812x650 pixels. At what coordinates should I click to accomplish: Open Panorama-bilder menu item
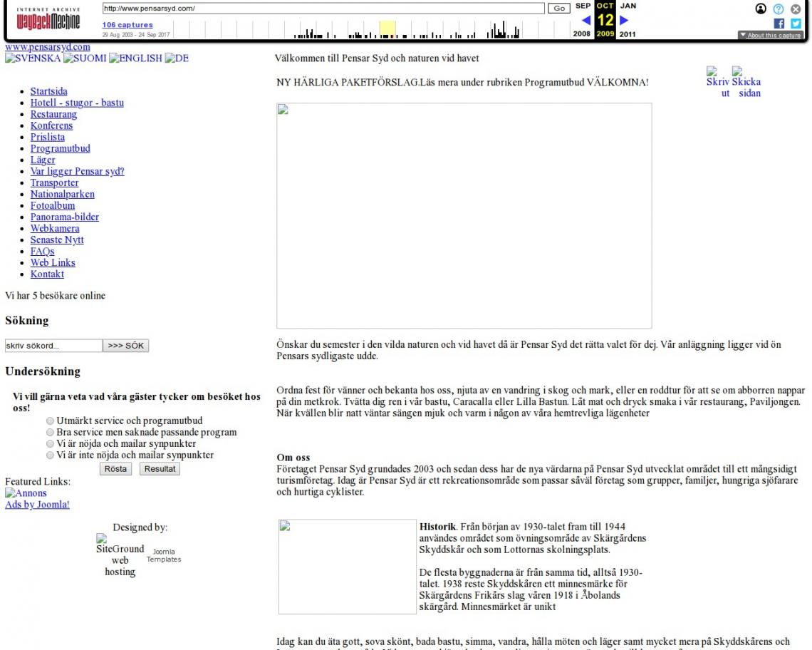coord(64,217)
